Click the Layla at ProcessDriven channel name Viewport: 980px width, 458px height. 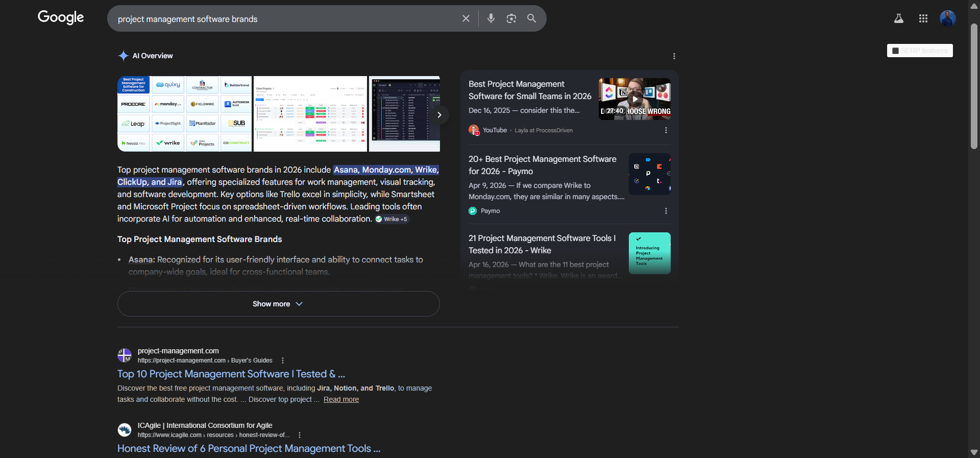(x=544, y=130)
